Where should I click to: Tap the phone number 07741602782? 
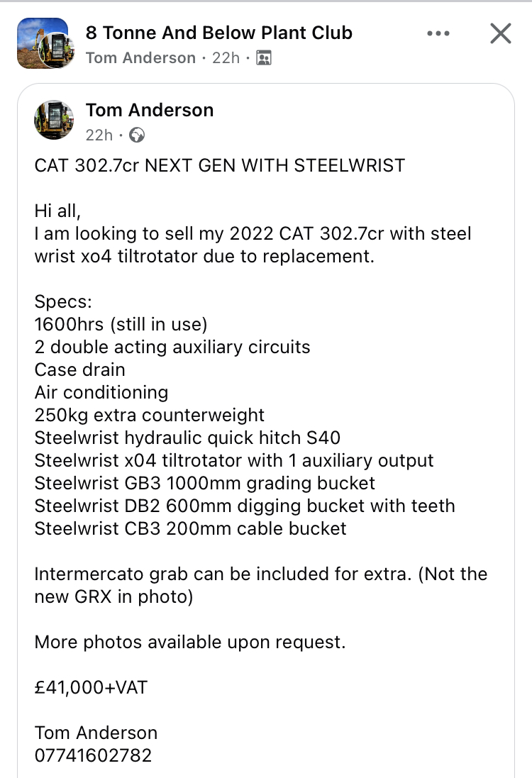click(93, 756)
